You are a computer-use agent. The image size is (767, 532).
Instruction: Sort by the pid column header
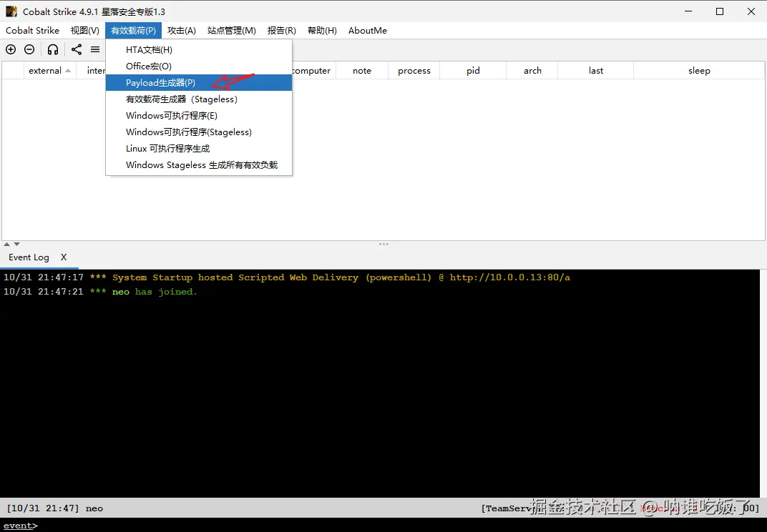coord(473,70)
